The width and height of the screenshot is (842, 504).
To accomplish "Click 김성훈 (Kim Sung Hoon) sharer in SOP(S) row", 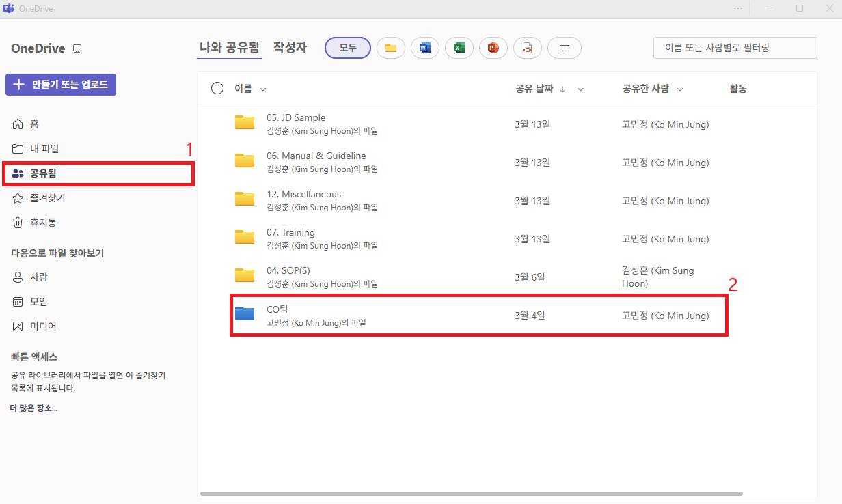I will [x=657, y=277].
